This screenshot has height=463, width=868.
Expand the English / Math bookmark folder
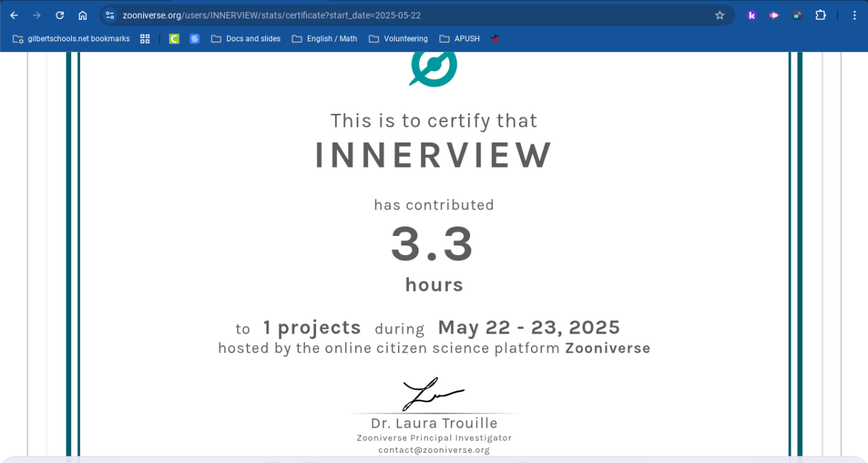pos(324,39)
